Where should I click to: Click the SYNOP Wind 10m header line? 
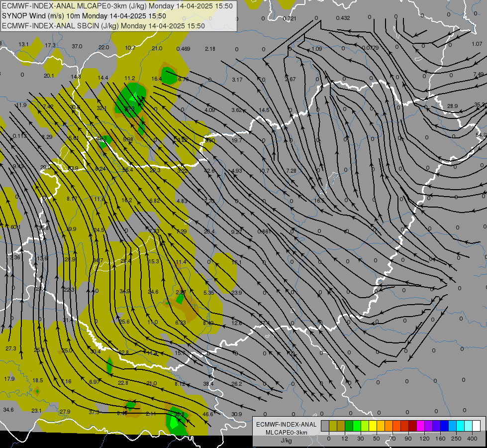[x=84, y=16]
